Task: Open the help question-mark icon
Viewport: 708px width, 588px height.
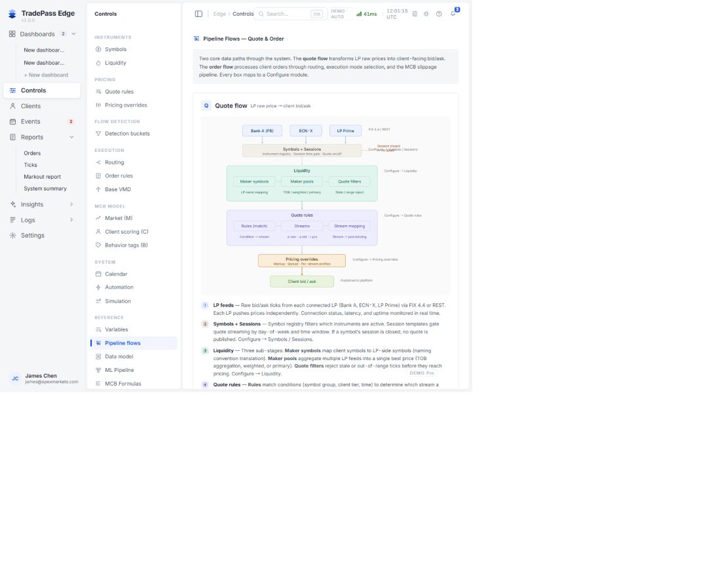Action: click(x=439, y=14)
